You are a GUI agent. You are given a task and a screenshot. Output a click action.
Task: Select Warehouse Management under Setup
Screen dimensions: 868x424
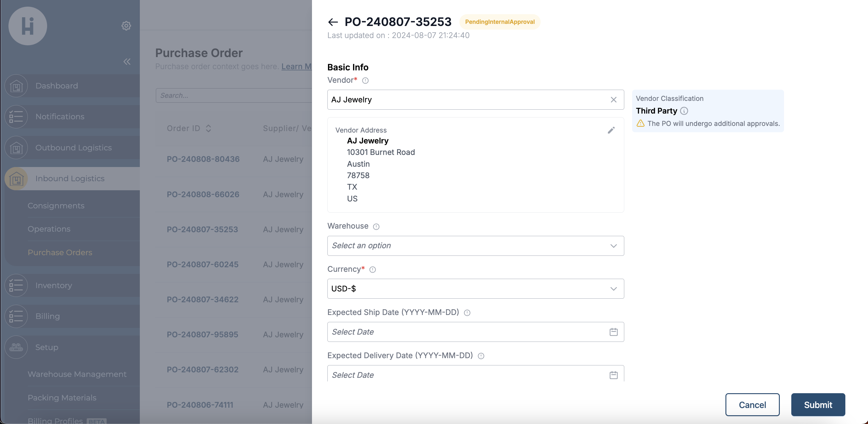pos(77,374)
